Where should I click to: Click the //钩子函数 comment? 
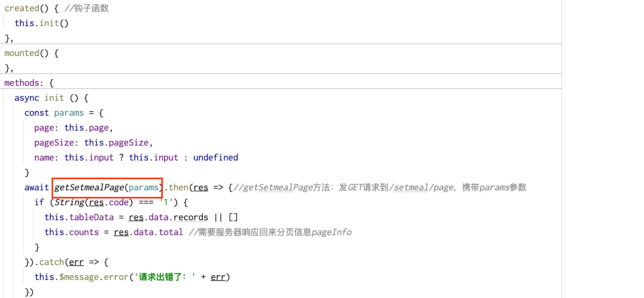click(86, 8)
